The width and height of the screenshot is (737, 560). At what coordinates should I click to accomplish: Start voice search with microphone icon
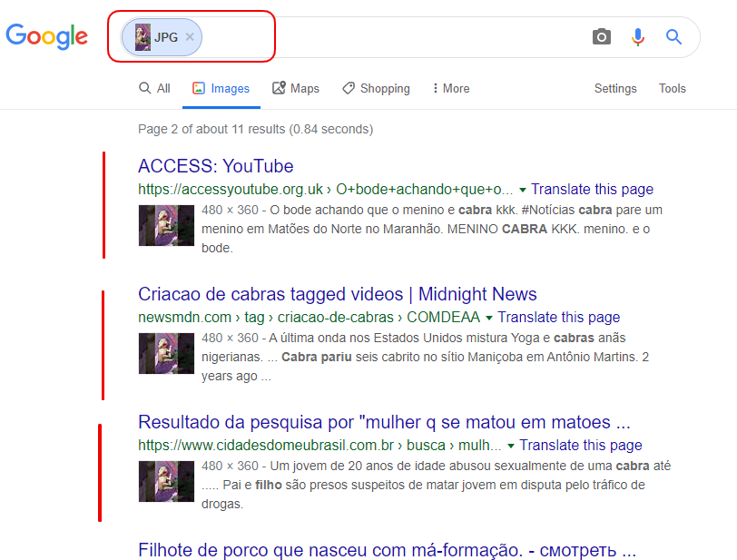coord(638,36)
